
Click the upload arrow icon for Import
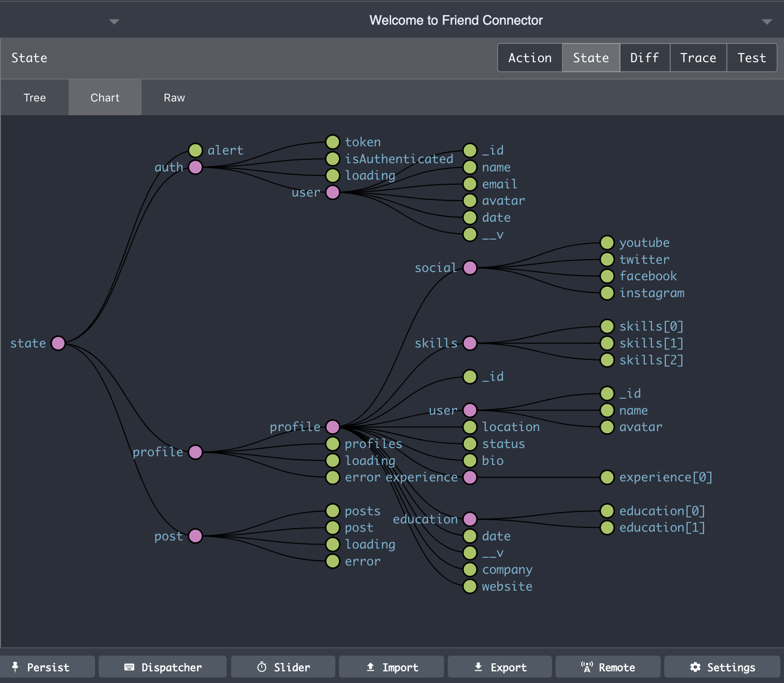click(371, 667)
